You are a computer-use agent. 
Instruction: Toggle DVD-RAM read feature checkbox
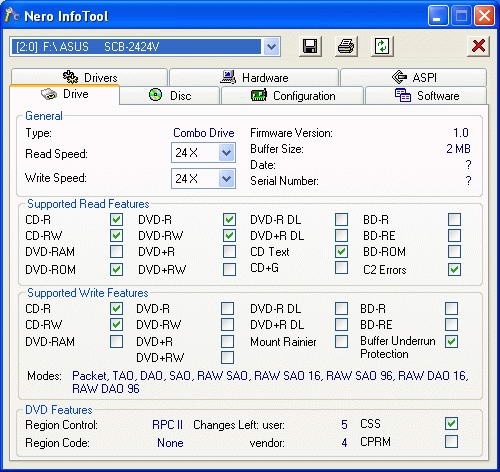point(116,252)
